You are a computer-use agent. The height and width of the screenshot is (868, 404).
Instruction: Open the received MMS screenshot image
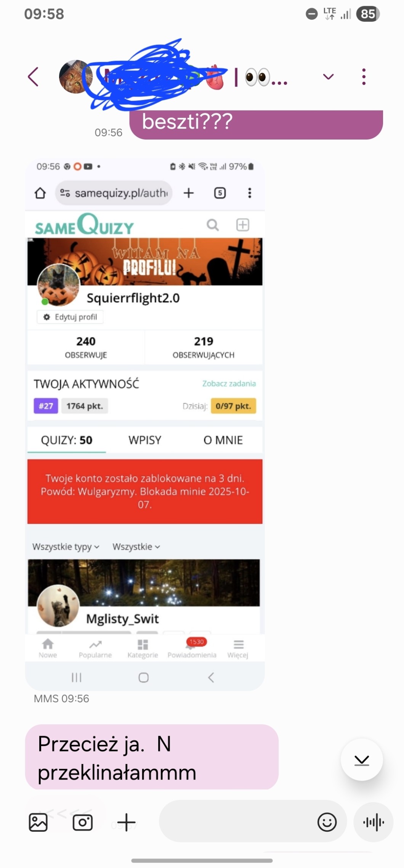click(145, 424)
